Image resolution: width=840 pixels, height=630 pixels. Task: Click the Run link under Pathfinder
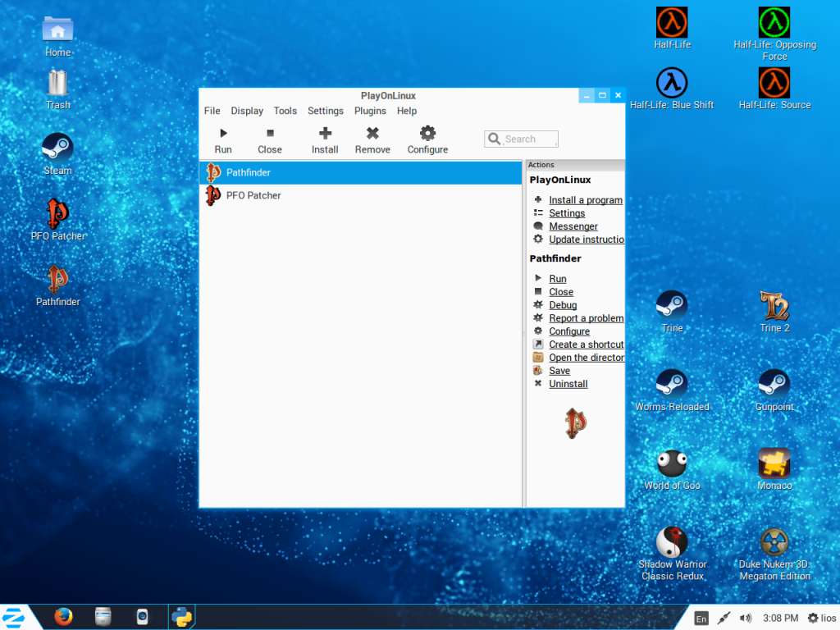[x=557, y=279]
